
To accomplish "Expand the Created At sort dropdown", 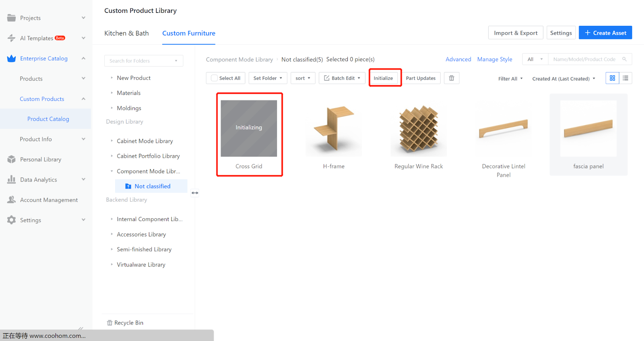I will tap(563, 79).
